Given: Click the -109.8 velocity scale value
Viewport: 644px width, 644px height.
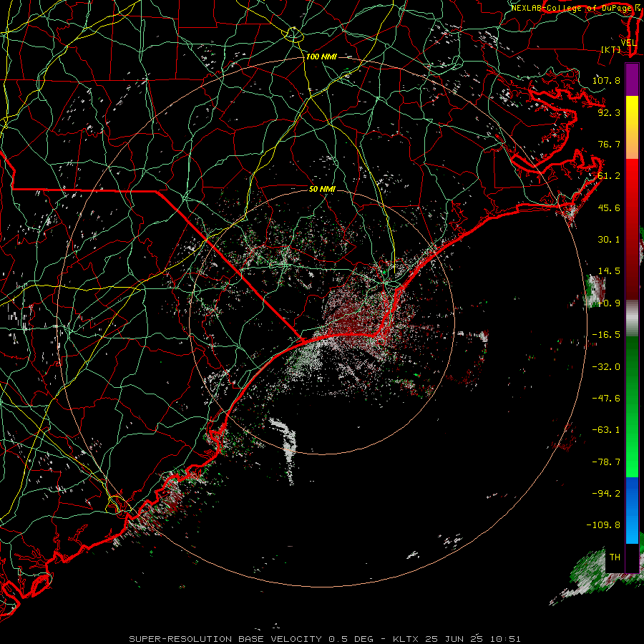Looking at the screenshot, I should (603, 525).
